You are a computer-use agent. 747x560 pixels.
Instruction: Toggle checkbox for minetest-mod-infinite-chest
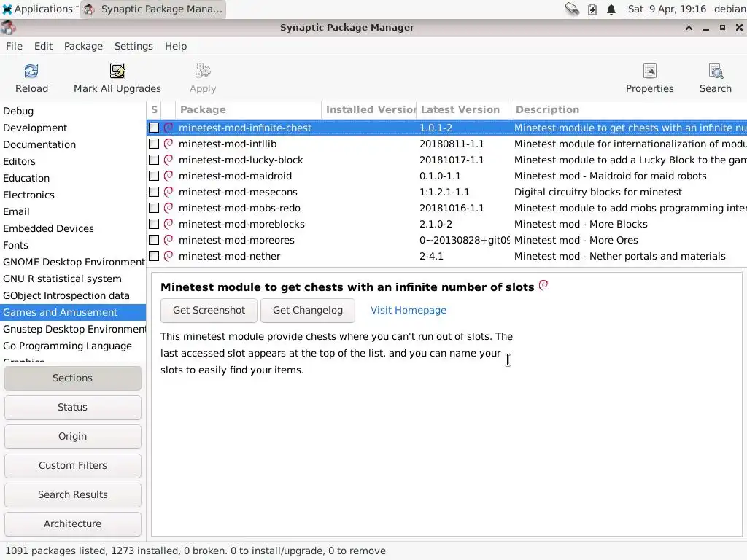coord(154,128)
